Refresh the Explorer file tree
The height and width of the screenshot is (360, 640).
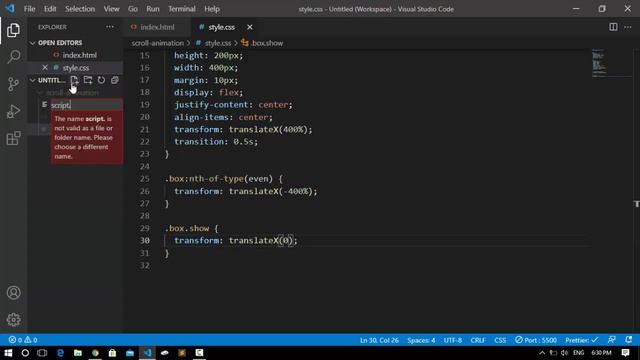tap(101, 80)
